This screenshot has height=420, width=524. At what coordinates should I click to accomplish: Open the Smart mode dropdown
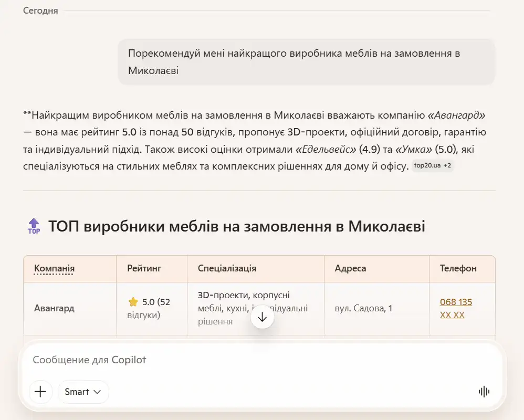coord(83,392)
